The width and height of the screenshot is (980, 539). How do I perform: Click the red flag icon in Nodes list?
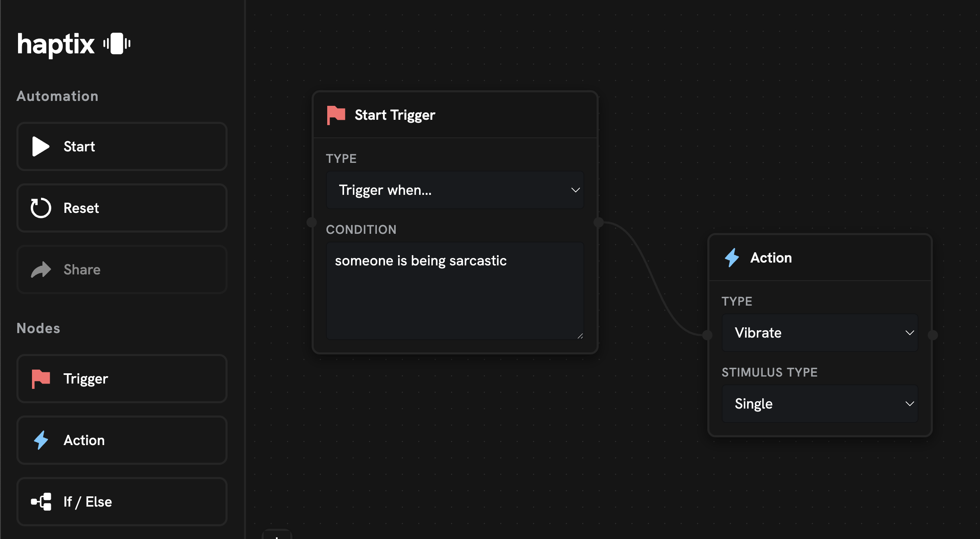(x=41, y=379)
